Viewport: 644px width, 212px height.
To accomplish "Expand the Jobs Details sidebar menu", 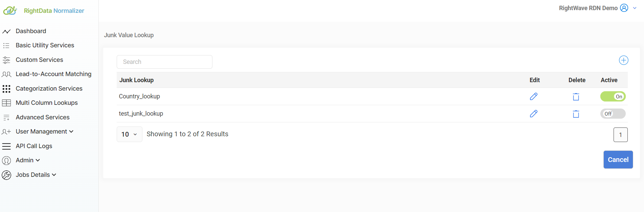I will pos(36,175).
